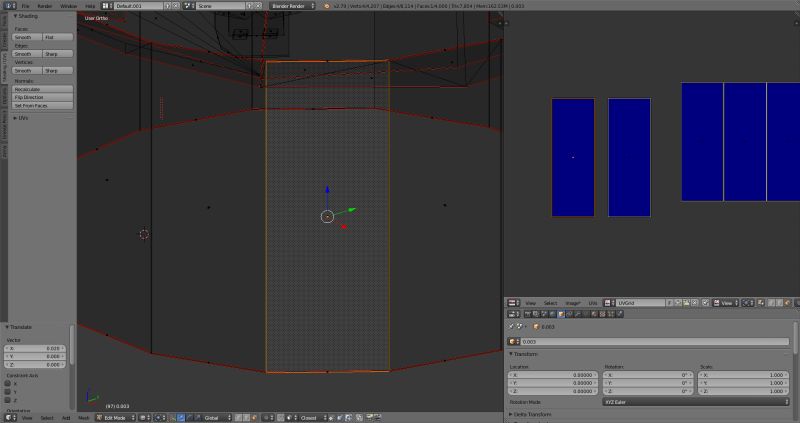The width and height of the screenshot is (800, 423).
Task: Open the Scene properties tab icon
Action: tap(544, 314)
